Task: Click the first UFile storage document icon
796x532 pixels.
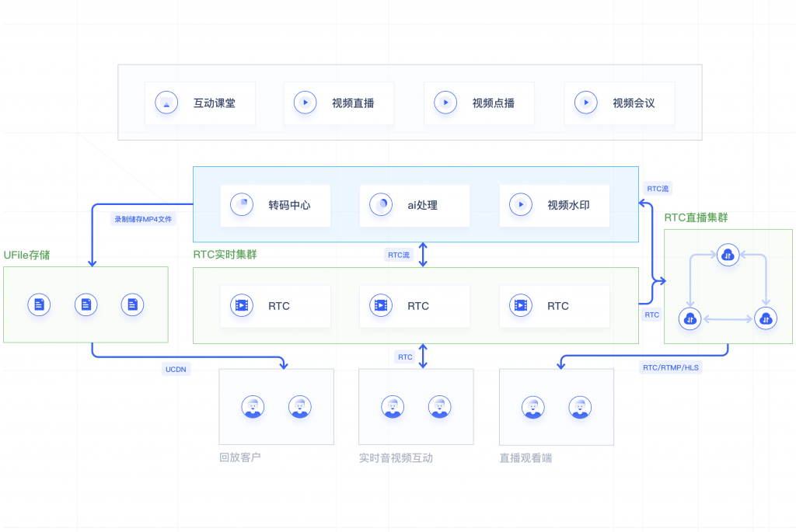Action: [39, 304]
